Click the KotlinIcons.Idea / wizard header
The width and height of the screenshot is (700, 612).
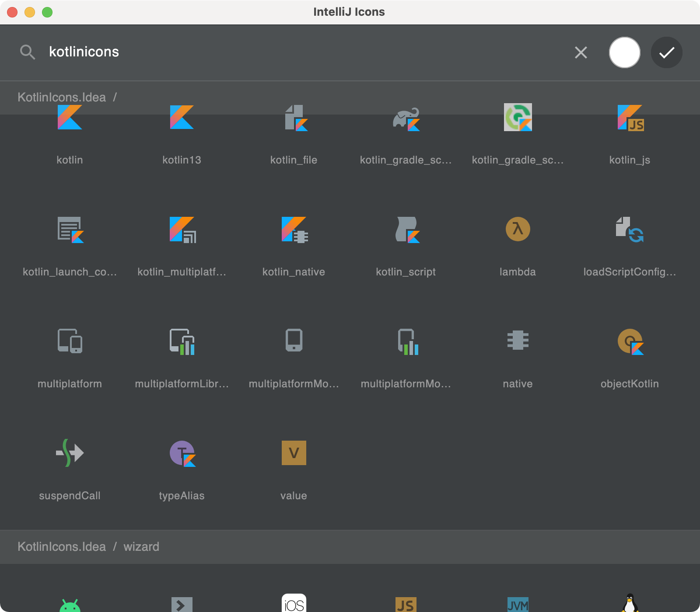(x=350, y=547)
